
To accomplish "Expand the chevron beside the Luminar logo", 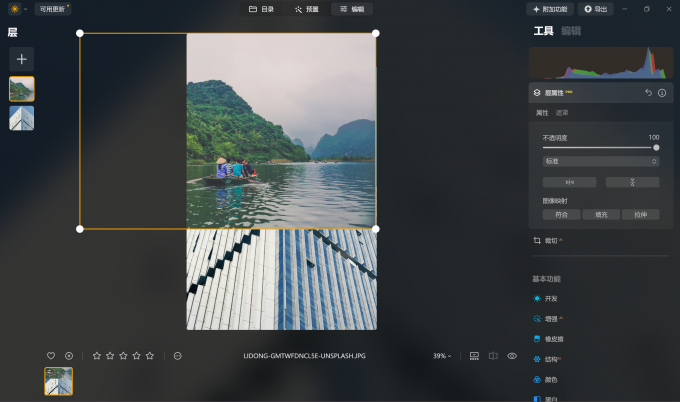I will tap(26, 9).
